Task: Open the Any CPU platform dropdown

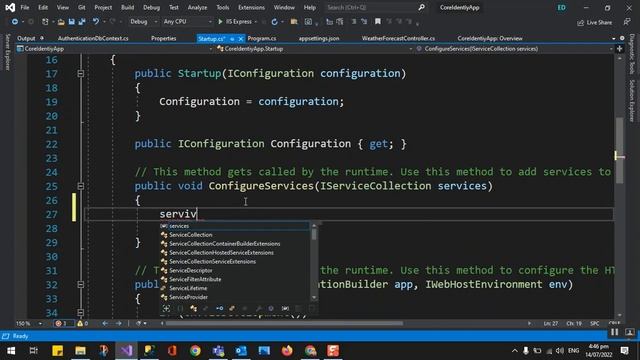Action: coord(187,22)
